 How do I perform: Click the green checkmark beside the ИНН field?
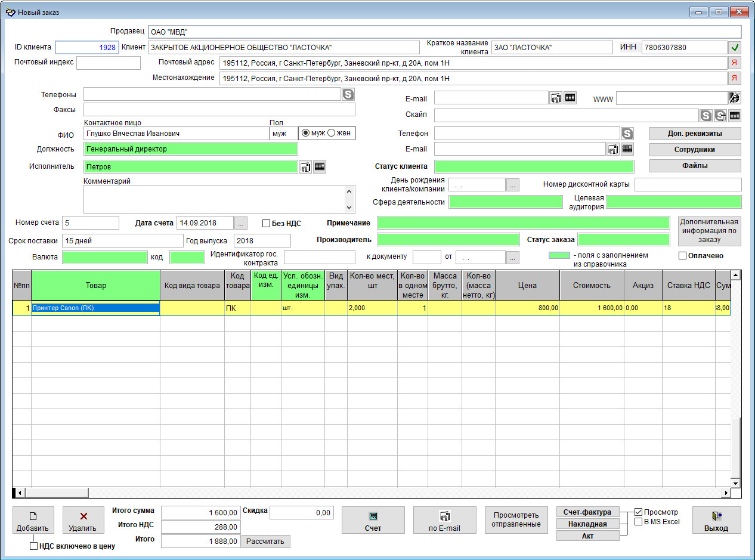[x=735, y=48]
